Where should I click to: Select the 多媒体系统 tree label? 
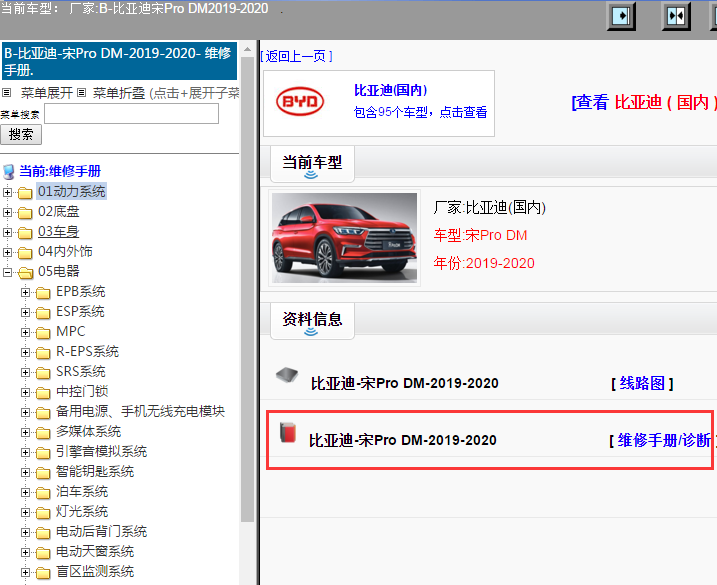(89, 431)
